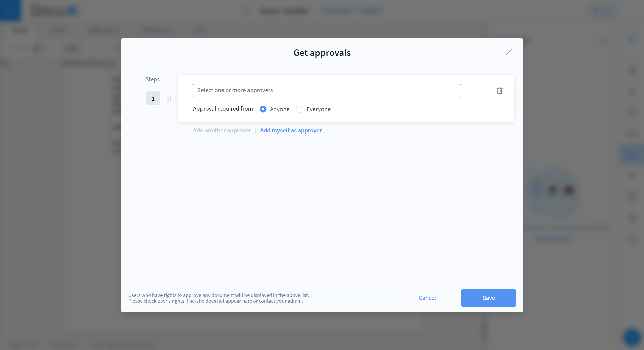Grab the drag handle beside step 1
The height and width of the screenshot is (350, 644).
(169, 98)
